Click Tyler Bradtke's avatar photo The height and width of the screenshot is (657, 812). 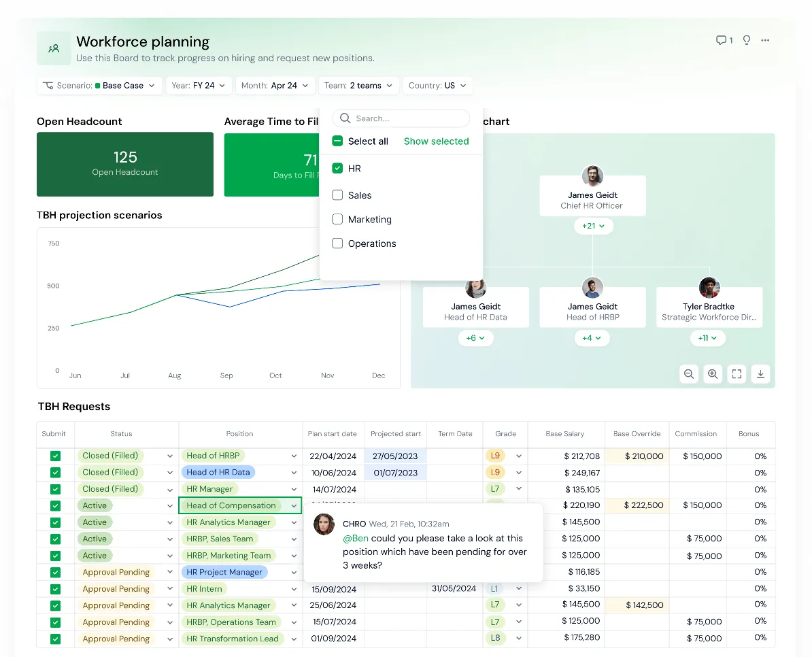[709, 287]
